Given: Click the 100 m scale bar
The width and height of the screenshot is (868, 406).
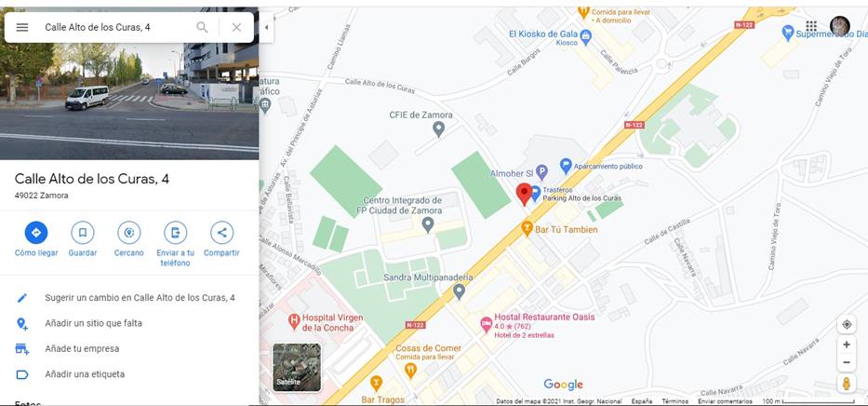Looking at the screenshot, I should click(808, 401).
